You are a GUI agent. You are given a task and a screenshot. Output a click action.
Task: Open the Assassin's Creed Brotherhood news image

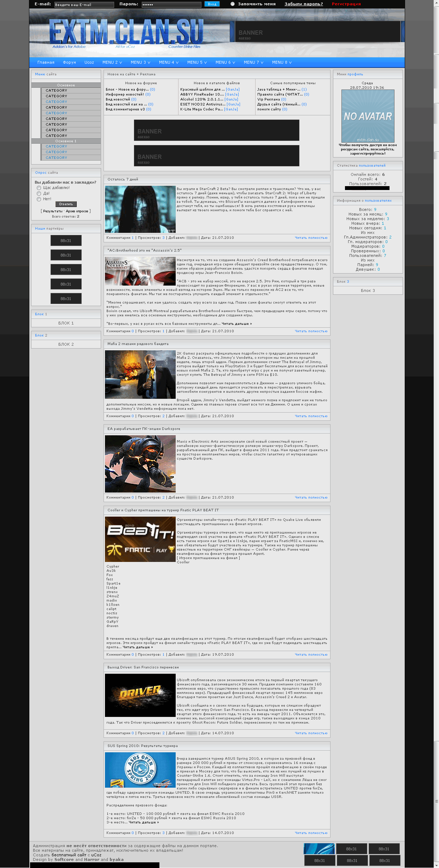pos(140,271)
